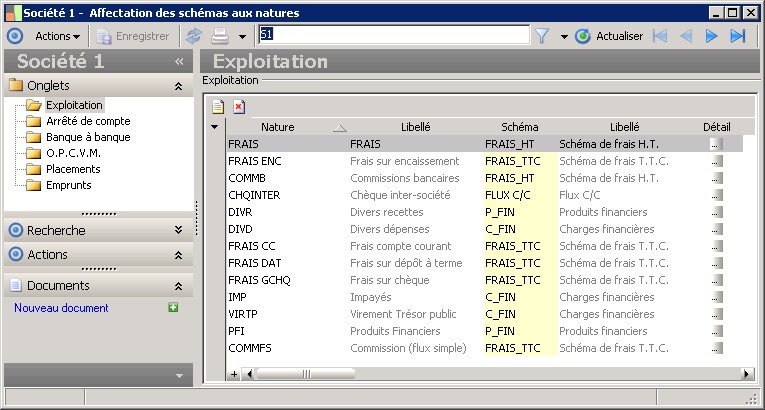This screenshot has height=410, width=765.
Task: Collapse the Onglets section
Action: pyautogui.click(x=178, y=86)
